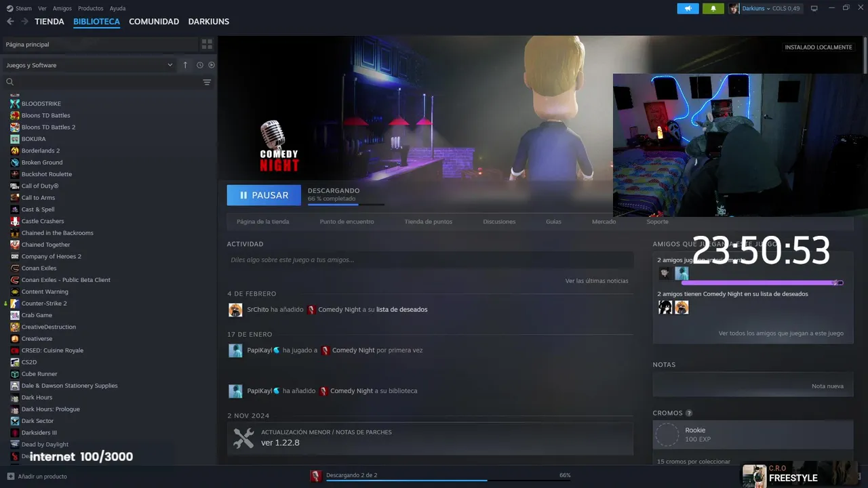Select Bloons TD Battles 2
Screen dimensions: 868x488
pos(48,127)
